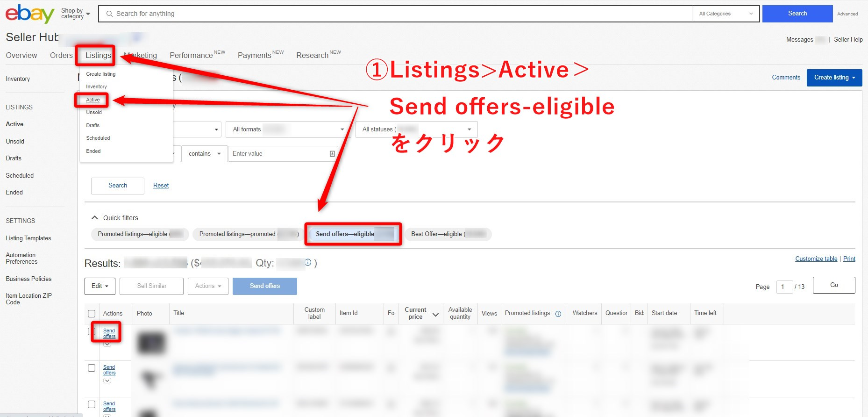868x417 pixels.
Task: Click the Go page button
Action: 834,285
